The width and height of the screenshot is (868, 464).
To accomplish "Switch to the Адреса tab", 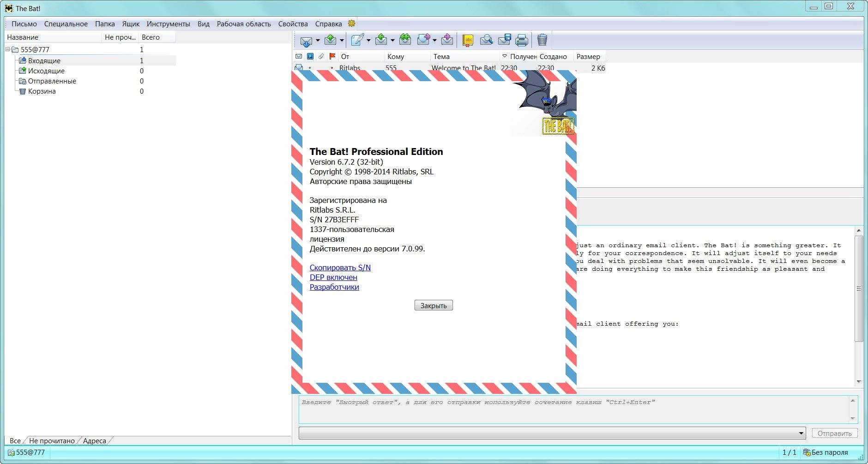I will coord(95,440).
